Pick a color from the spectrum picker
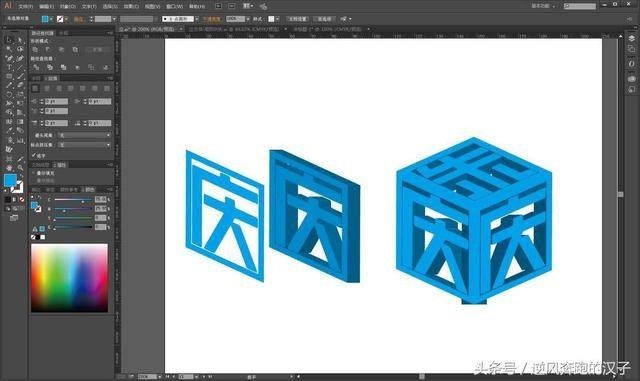 [69, 278]
